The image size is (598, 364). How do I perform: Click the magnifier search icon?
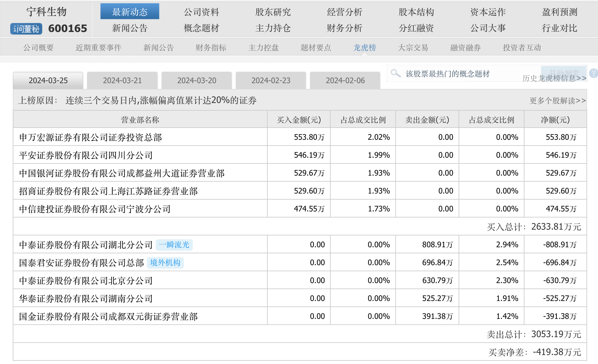coord(396,73)
